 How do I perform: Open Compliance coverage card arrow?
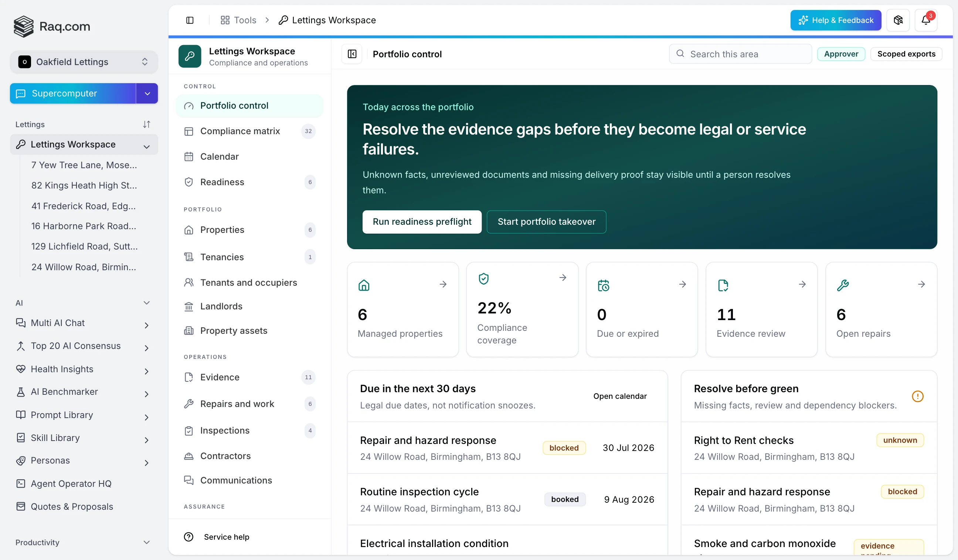pyautogui.click(x=563, y=278)
